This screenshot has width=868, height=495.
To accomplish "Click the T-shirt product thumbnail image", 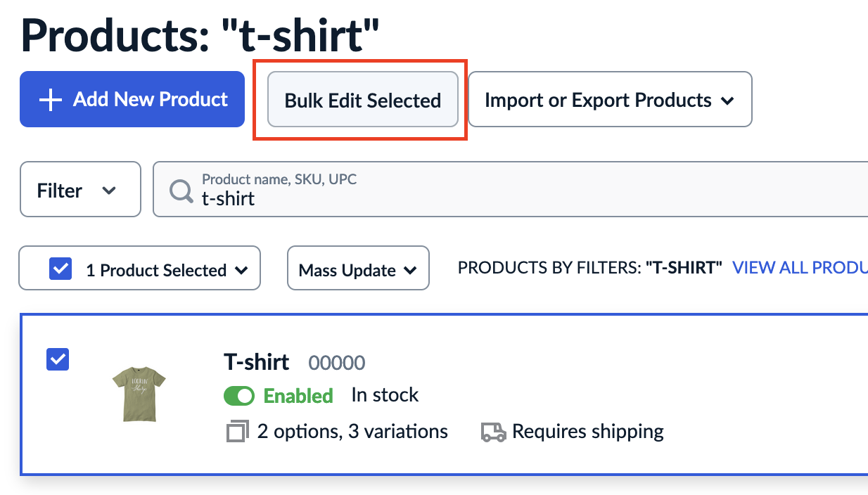I will (x=138, y=394).
